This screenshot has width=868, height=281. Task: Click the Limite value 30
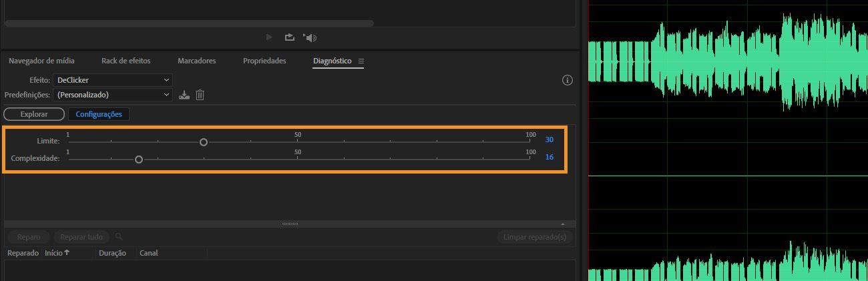click(549, 140)
